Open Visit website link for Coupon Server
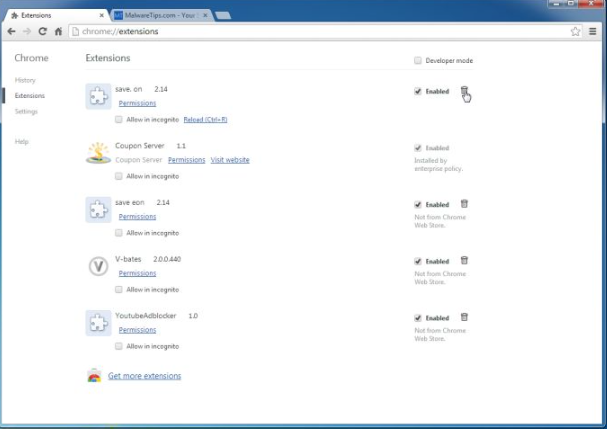 point(230,160)
